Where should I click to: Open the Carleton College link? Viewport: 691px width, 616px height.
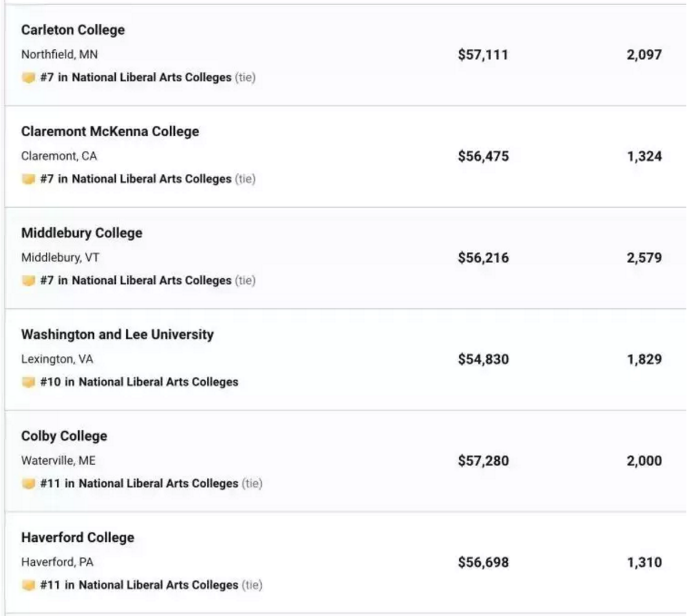(x=73, y=30)
